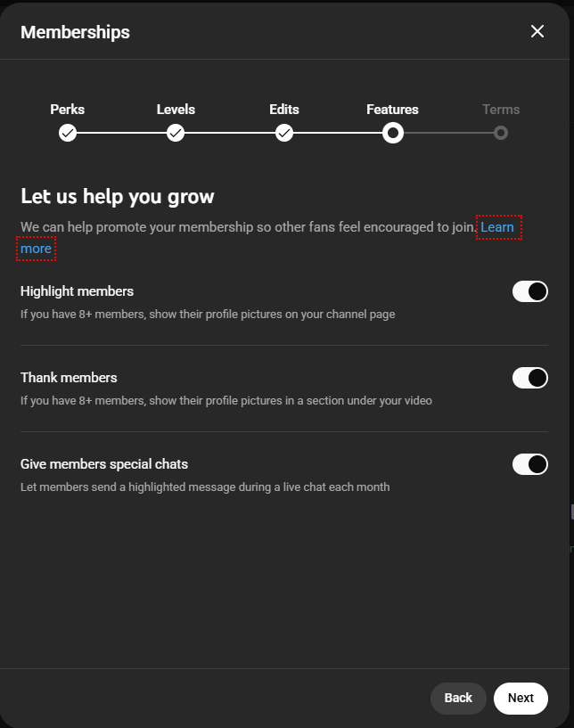Viewport: 574px width, 728px height.
Task: Toggle Give members special chats off
Action: pyautogui.click(x=530, y=463)
